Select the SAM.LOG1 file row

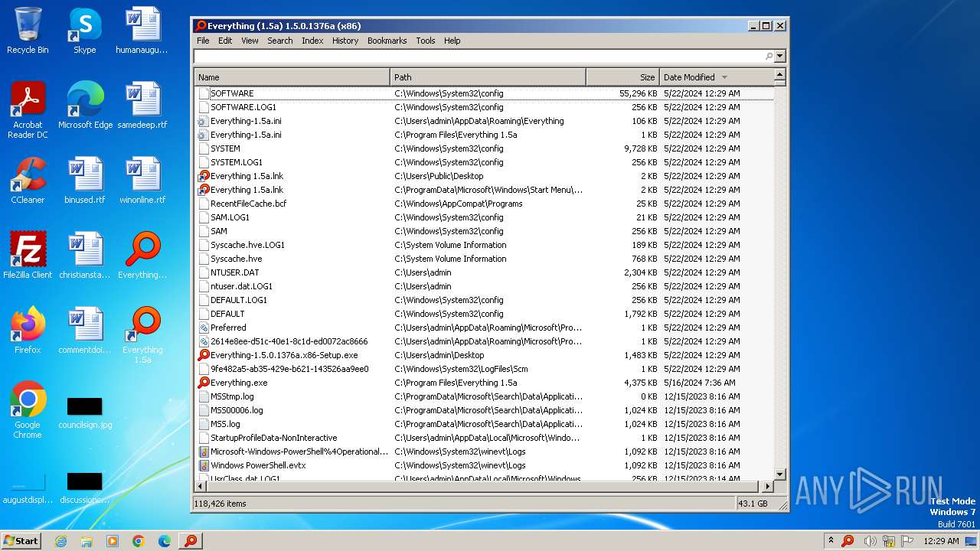pyautogui.click(x=484, y=217)
